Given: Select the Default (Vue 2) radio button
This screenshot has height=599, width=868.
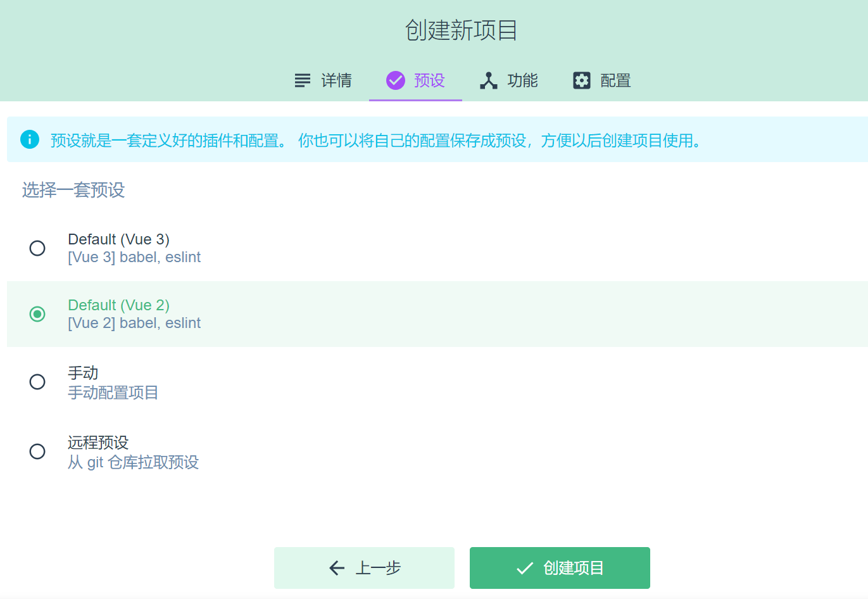Looking at the screenshot, I should [x=37, y=314].
